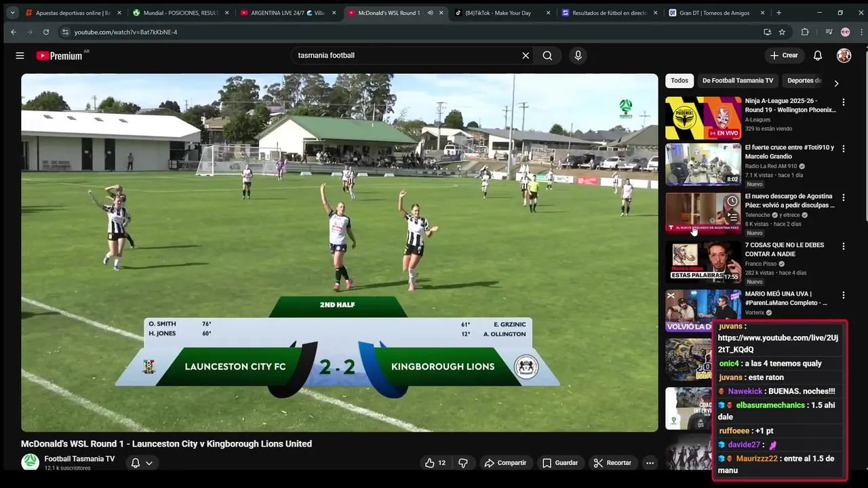Viewport: 868px width, 488px height.
Task: Open the YouTube hamburger guide menu
Action: 20,56
